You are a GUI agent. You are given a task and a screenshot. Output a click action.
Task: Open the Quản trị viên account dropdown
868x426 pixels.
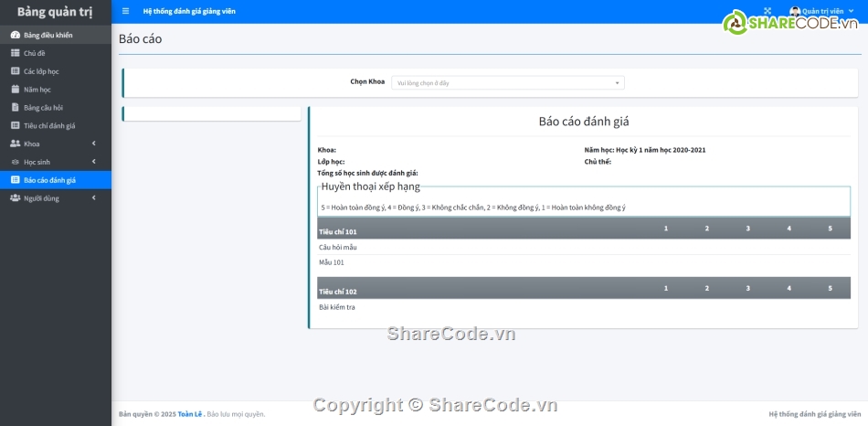point(827,12)
